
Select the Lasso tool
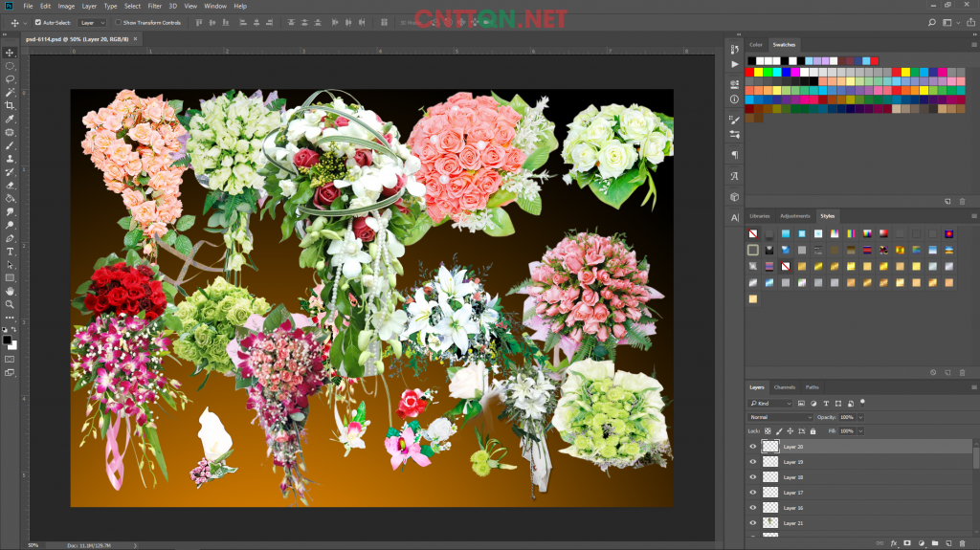(10, 79)
